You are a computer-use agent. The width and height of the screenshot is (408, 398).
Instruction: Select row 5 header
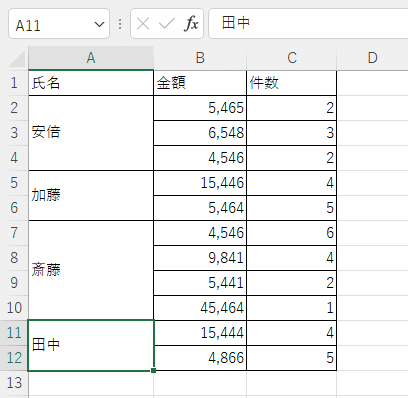pyautogui.click(x=14, y=183)
